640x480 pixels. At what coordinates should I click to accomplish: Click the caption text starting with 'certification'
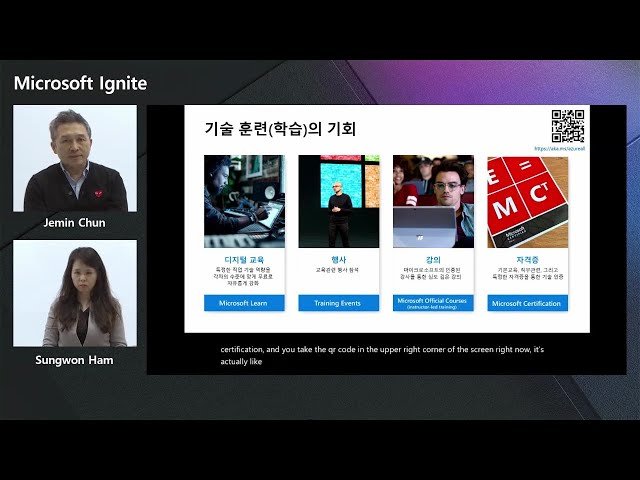pos(382,355)
